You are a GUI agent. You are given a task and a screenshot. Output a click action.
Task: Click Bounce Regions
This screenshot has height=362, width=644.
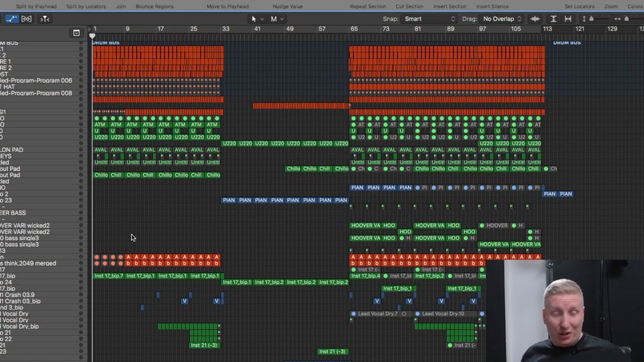[x=154, y=7]
